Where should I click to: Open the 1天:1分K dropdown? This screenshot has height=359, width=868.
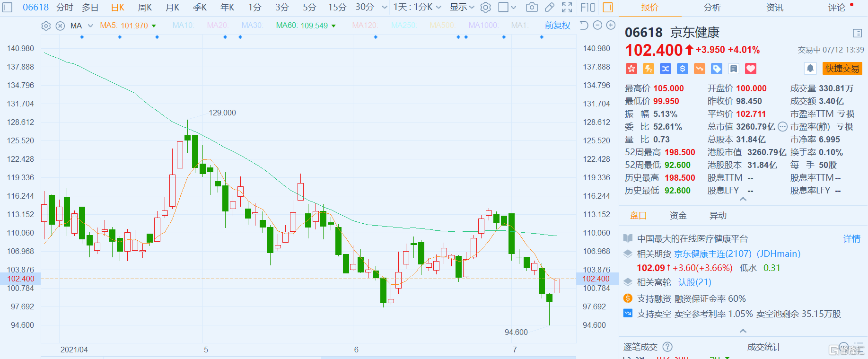click(417, 8)
